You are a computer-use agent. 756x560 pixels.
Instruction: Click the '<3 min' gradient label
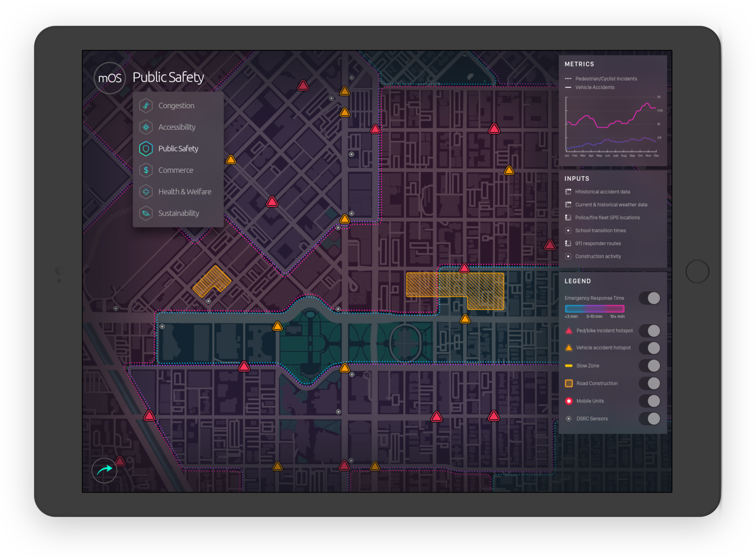pos(571,317)
